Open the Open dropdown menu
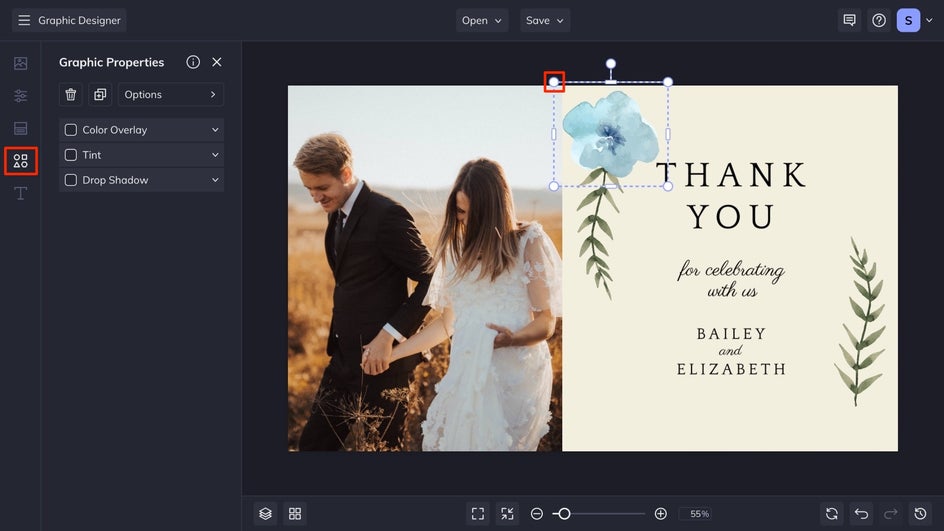 click(x=482, y=20)
